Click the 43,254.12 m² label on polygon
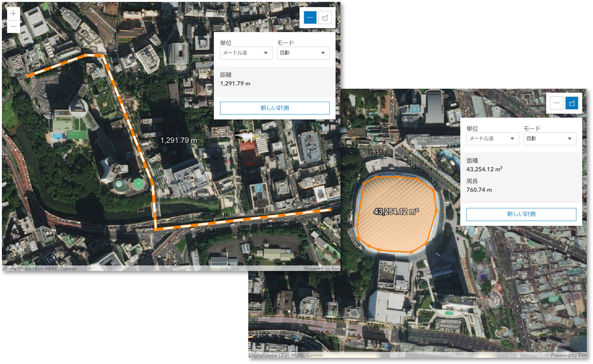The image size is (593, 364). tap(396, 211)
